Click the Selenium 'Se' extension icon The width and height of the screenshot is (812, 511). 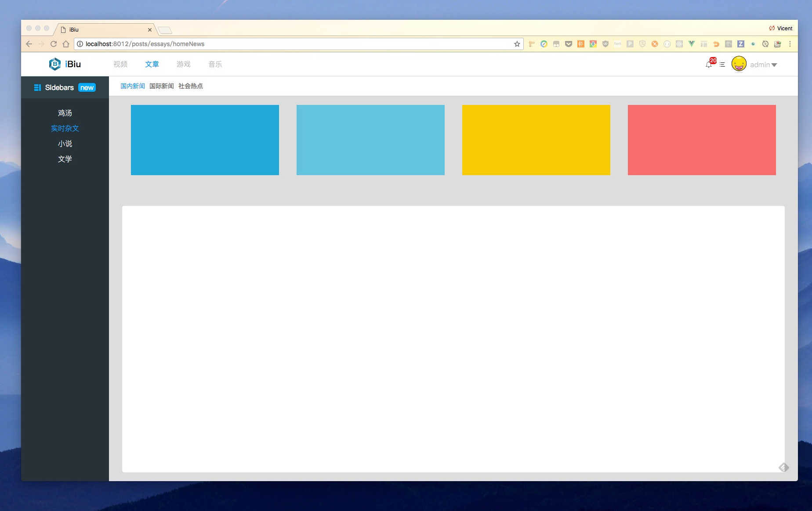click(x=778, y=44)
